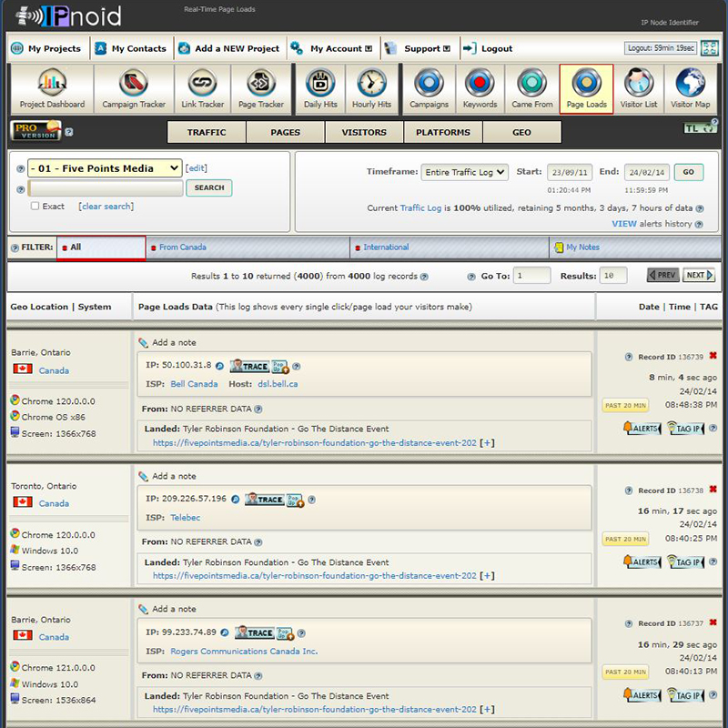View the Hourly Hits report
Viewport: 728px width, 728px height.
[371, 89]
